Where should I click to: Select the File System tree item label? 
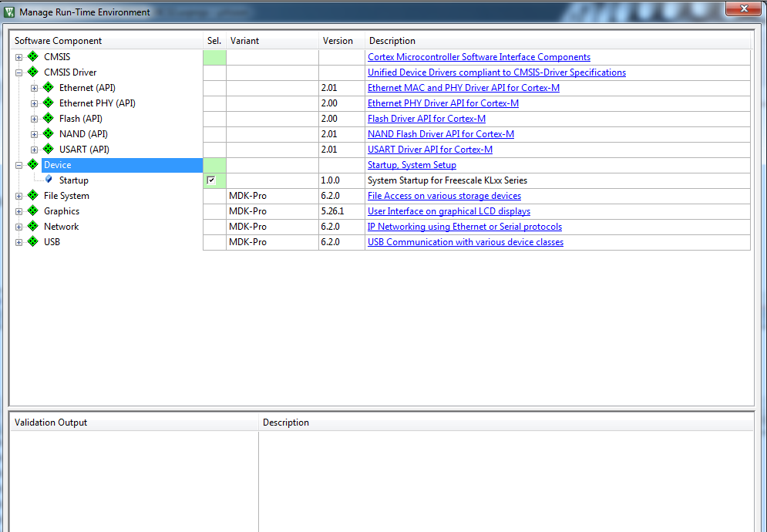click(x=66, y=195)
